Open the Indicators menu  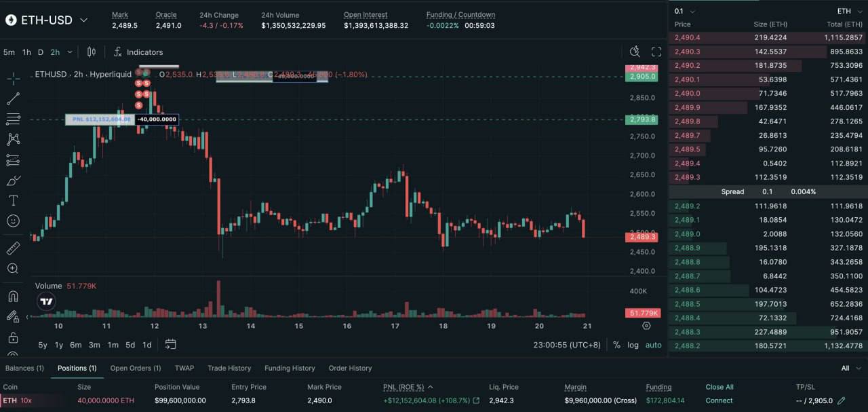[x=138, y=52]
